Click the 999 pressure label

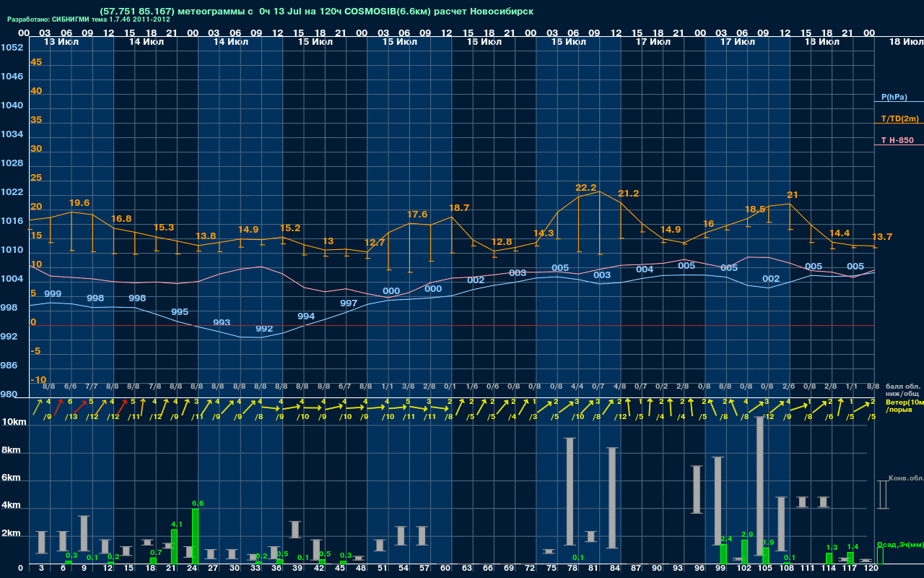53,294
